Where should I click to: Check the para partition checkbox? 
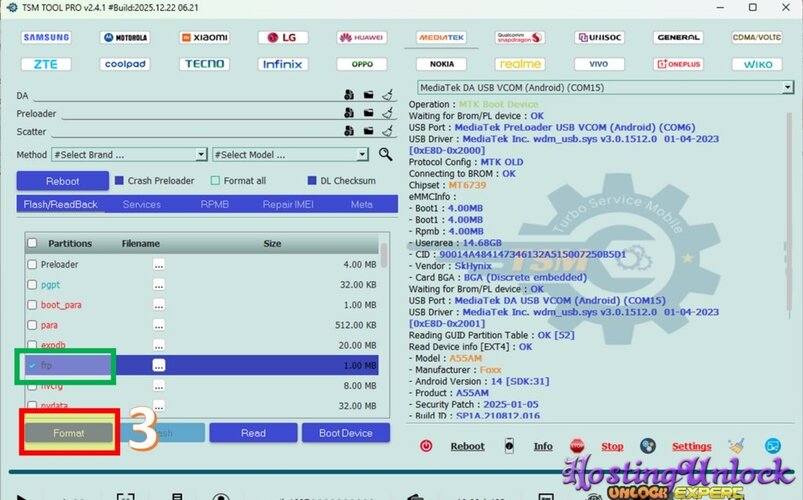tap(32, 325)
